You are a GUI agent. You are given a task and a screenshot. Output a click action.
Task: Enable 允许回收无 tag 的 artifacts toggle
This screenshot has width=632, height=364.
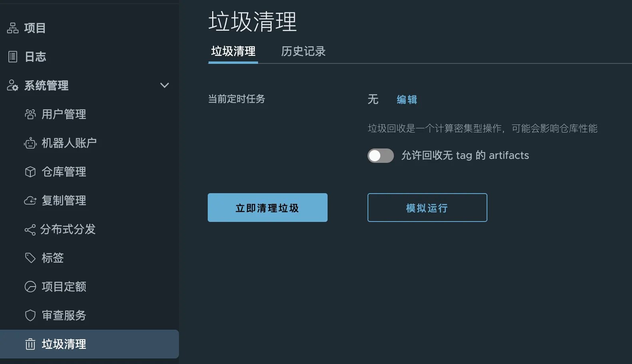coord(380,156)
